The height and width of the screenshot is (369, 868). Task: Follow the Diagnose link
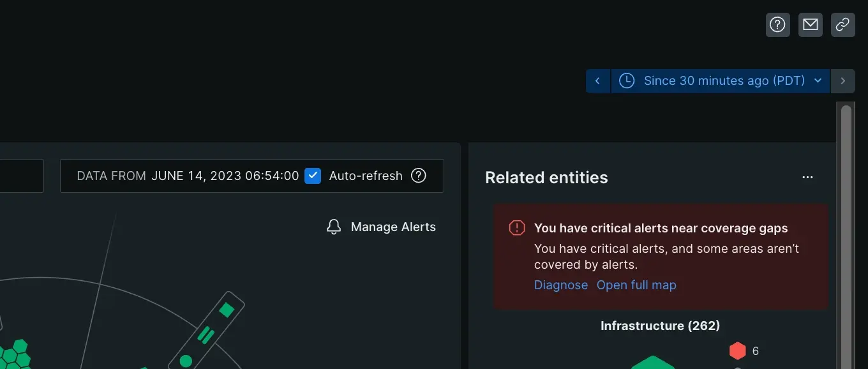pos(561,285)
